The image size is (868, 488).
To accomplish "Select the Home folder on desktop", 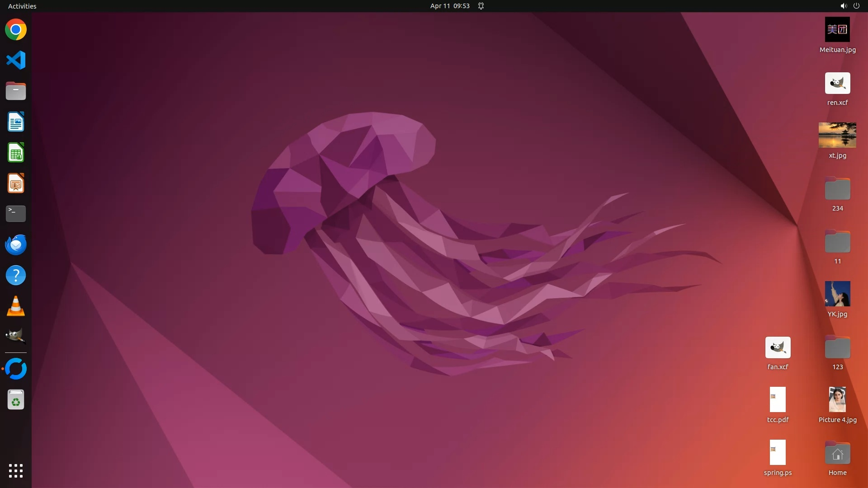I will [x=837, y=453].
